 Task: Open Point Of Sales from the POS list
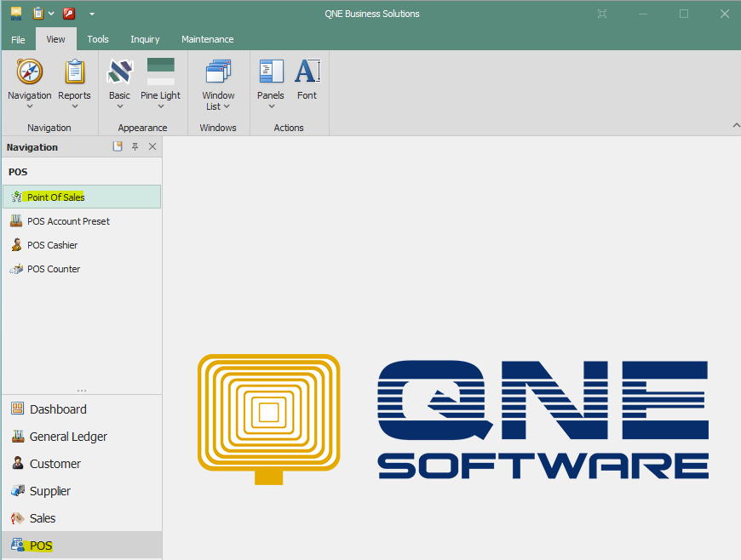tap(82, 197)
